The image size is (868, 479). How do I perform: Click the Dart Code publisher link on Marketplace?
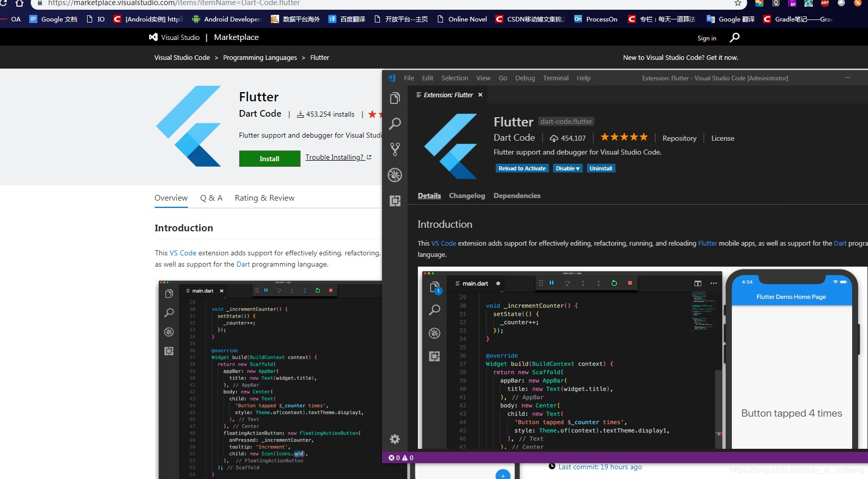click(x=260, y=114)
